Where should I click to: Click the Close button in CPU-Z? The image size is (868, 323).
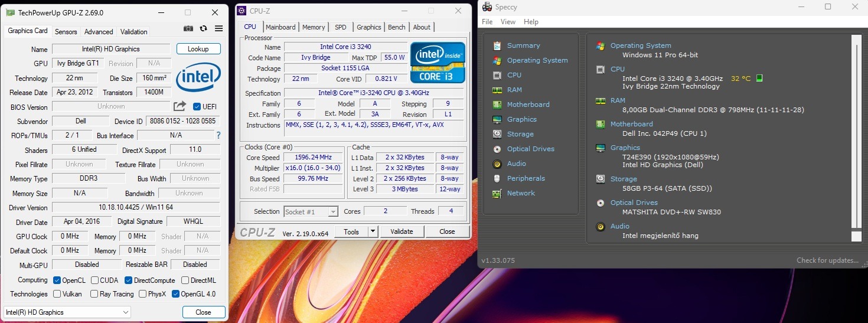pyautogui.click(x=447, y=231)
